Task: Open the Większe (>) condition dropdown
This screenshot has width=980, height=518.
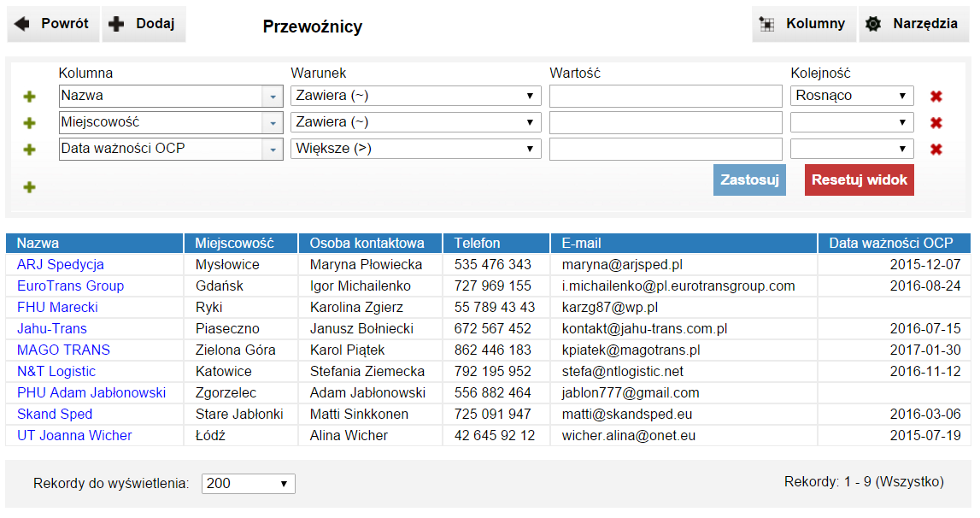Action: click(x=416, y=149)
